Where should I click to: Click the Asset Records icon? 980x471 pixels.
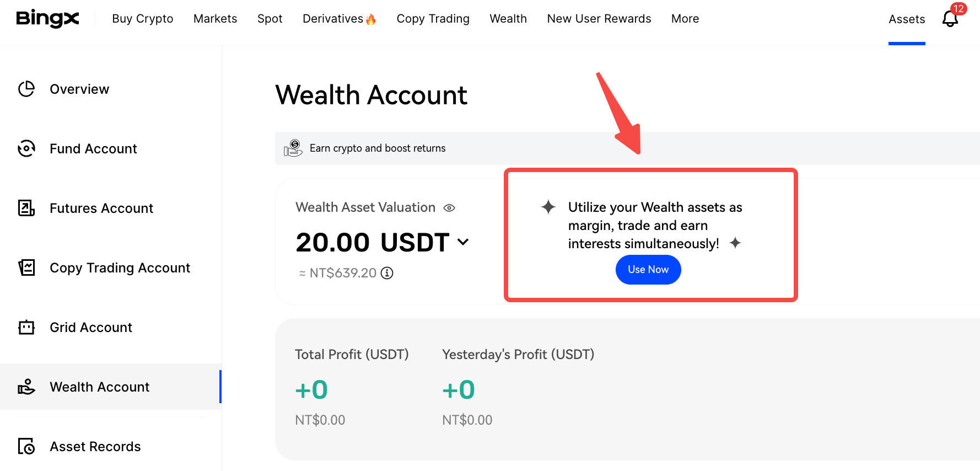pyautogui.click(x=26, y=446)
